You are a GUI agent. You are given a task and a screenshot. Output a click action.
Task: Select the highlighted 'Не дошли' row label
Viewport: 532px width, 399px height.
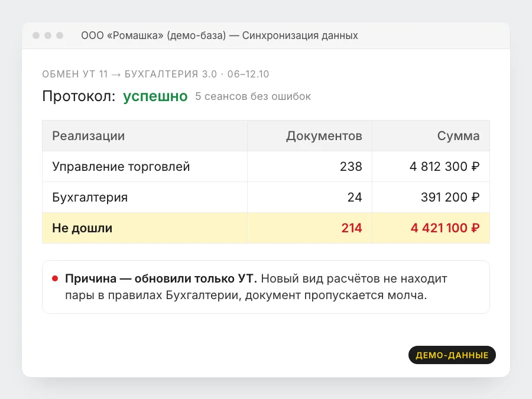82,228
